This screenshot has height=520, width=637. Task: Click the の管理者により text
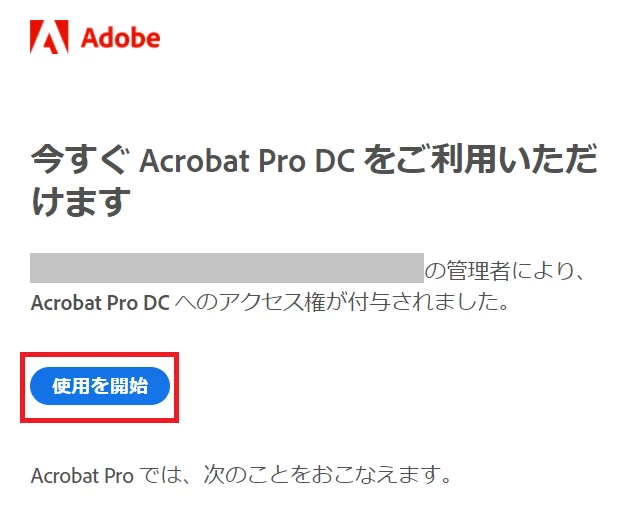click(504, 270)
